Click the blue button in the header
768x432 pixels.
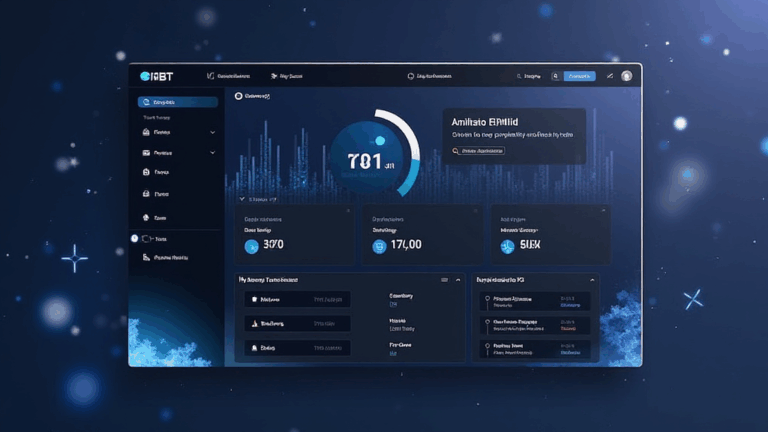[x=579, y=76]
